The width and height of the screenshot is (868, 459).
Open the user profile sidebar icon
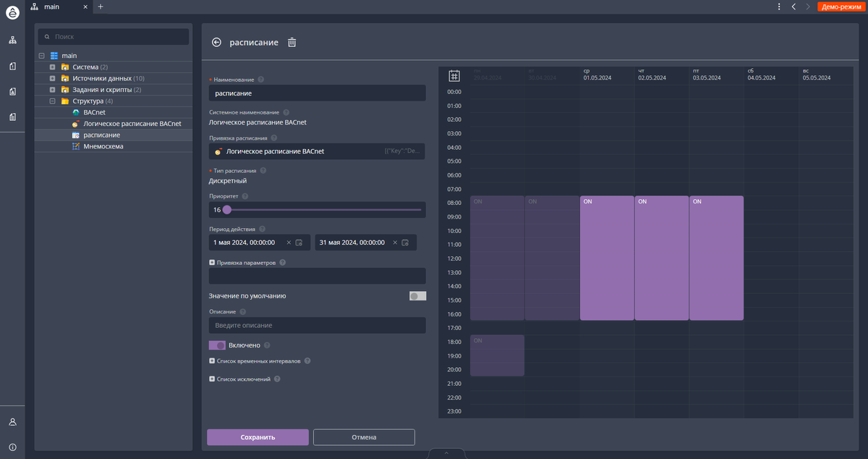[12, 421]
